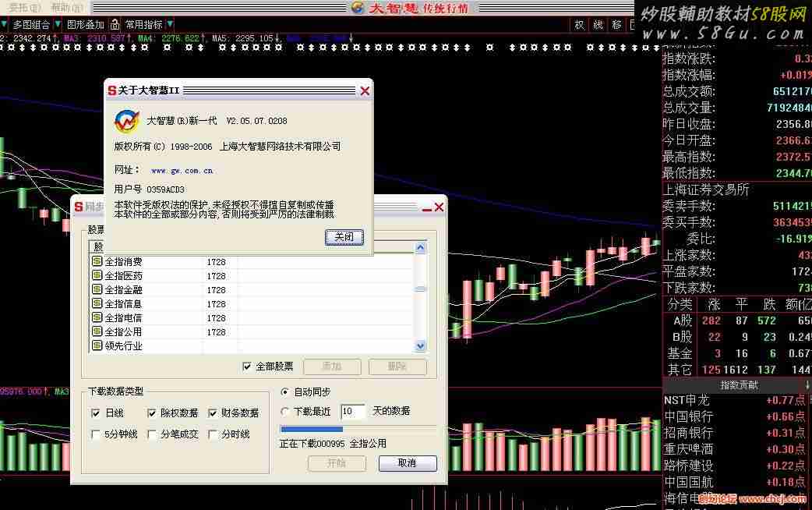The image size is (812, 510).
Task: Uncheck the 财务数据 checkbox
Action: tap(212, 413)
